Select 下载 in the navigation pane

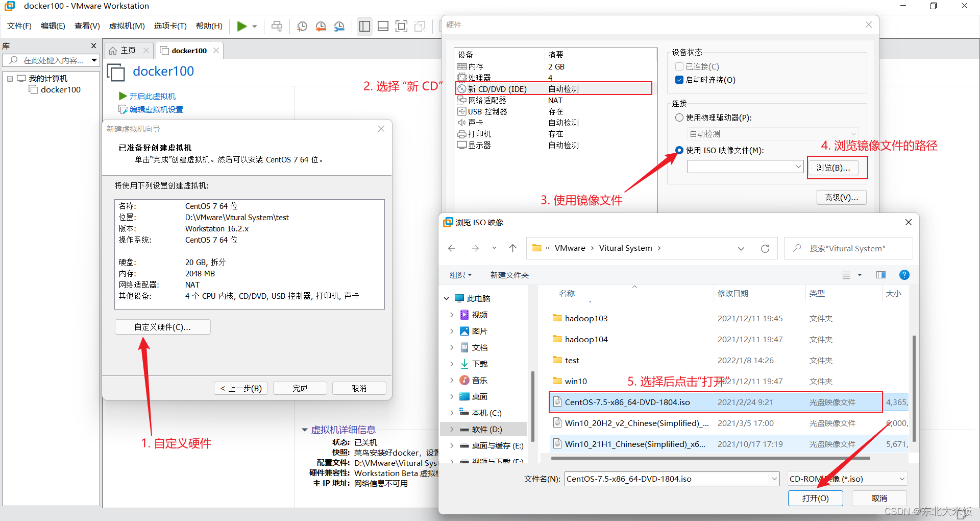480,364
